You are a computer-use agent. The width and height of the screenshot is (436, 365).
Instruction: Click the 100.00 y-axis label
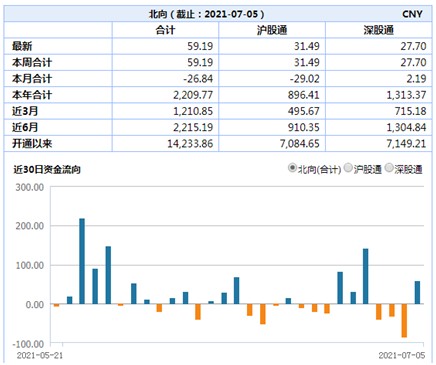pos(30,265)
